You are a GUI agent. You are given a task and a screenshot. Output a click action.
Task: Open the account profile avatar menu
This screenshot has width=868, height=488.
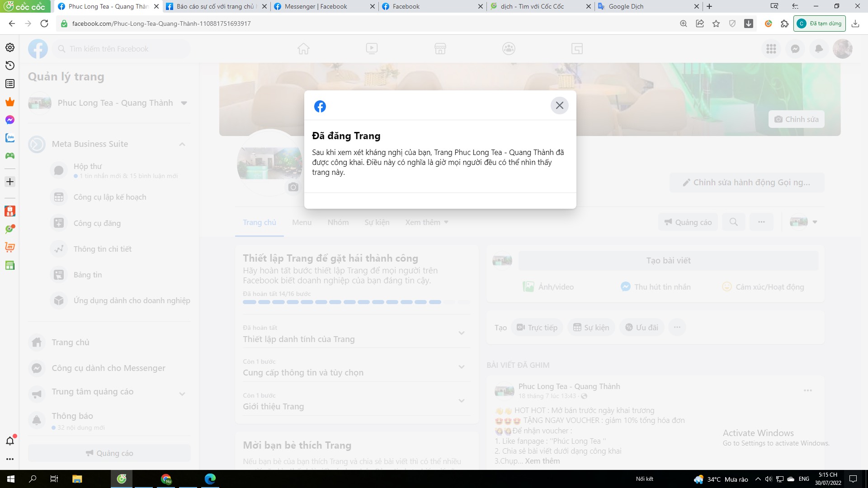843,49
